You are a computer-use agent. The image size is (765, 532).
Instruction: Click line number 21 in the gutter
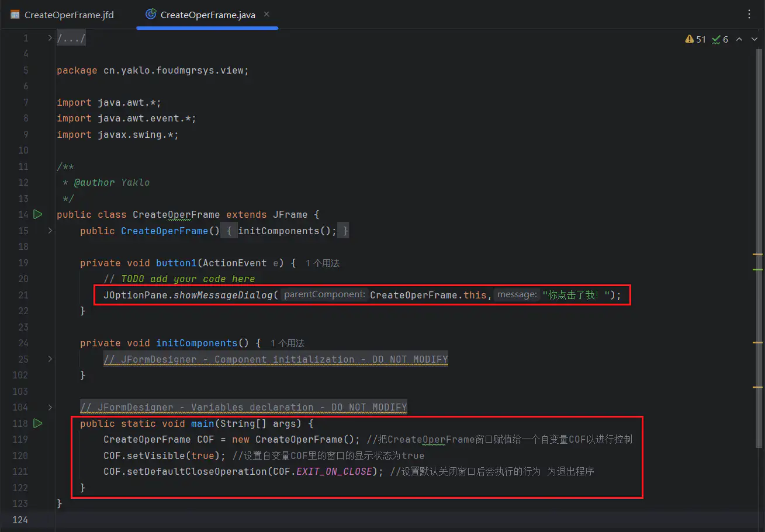click(x=23, y=295)
